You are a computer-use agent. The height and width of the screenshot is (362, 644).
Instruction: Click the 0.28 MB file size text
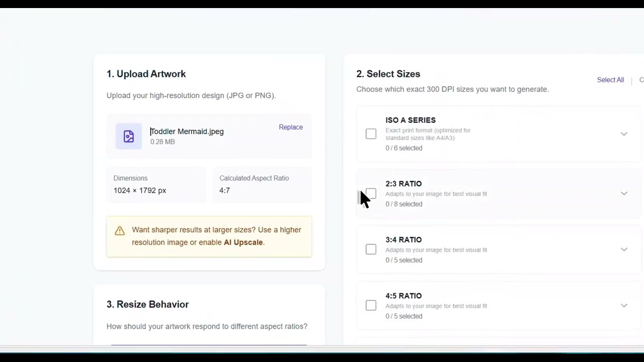163,142
